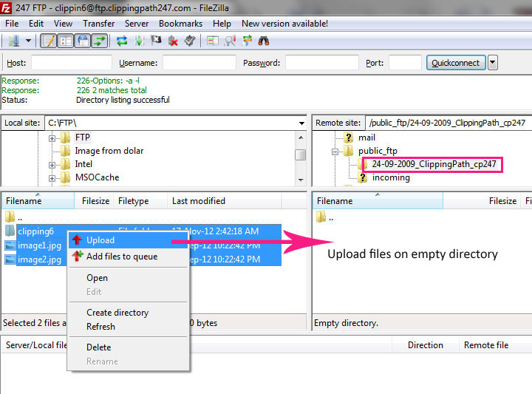Image resolution: width=532 pixels, height=394 pixels.
Task: Toggle remote directory tree icon
Action: pos(83,41)
